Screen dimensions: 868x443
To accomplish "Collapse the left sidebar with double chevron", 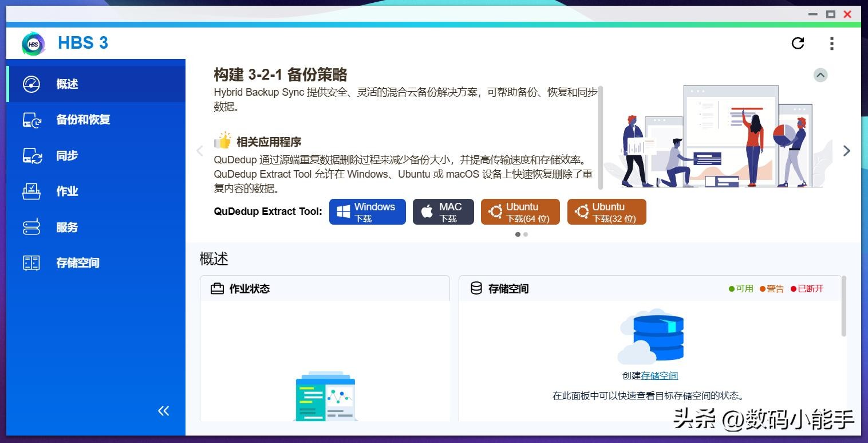I will coord(164,411).
